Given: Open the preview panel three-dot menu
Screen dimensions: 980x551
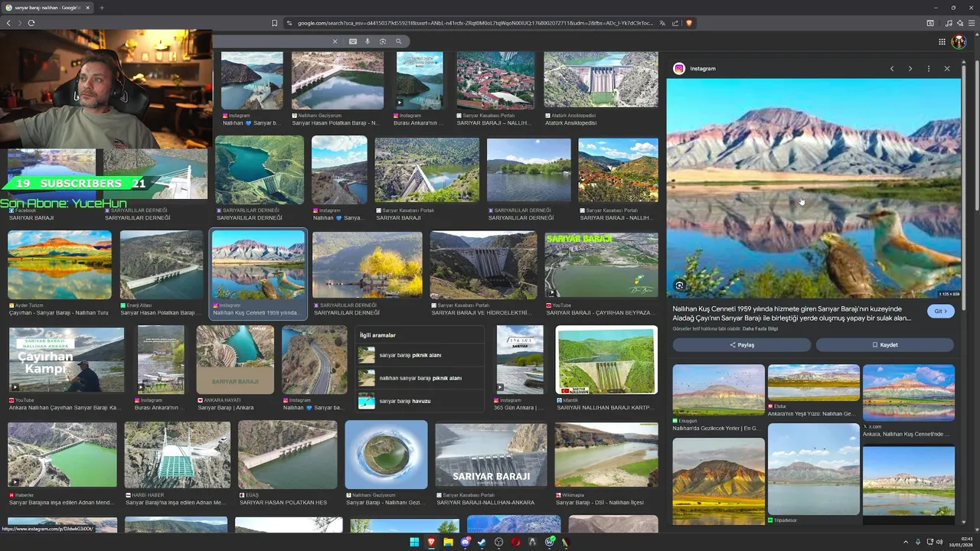Looking at the screenshot, I should (x=929, y=69).
